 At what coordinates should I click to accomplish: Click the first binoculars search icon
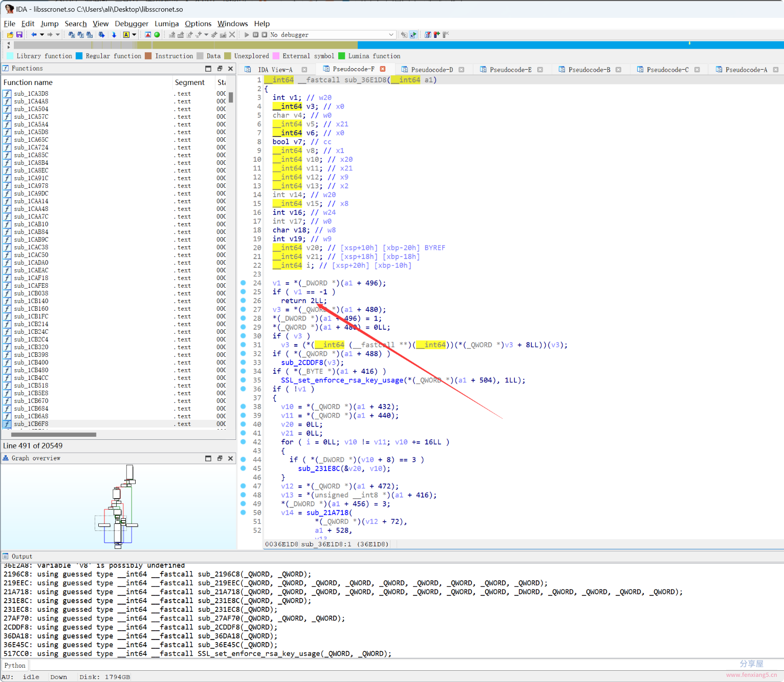coord(72,35)
